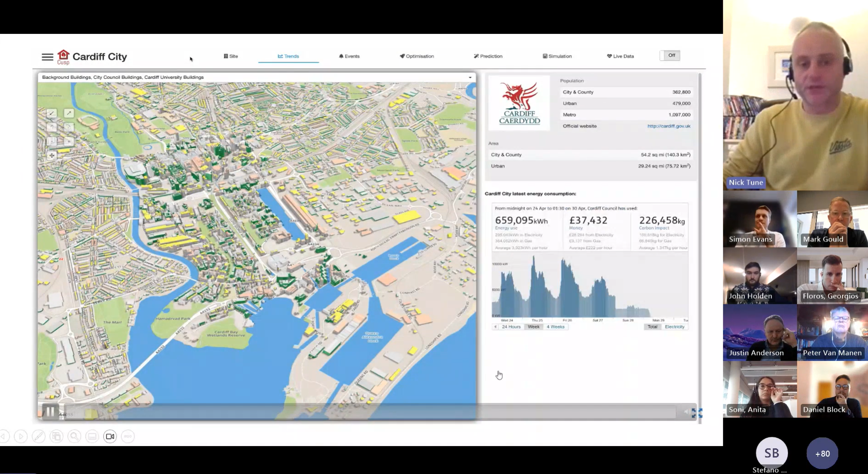Open the Events tab
868x474 pixels.
click(349, 56)
